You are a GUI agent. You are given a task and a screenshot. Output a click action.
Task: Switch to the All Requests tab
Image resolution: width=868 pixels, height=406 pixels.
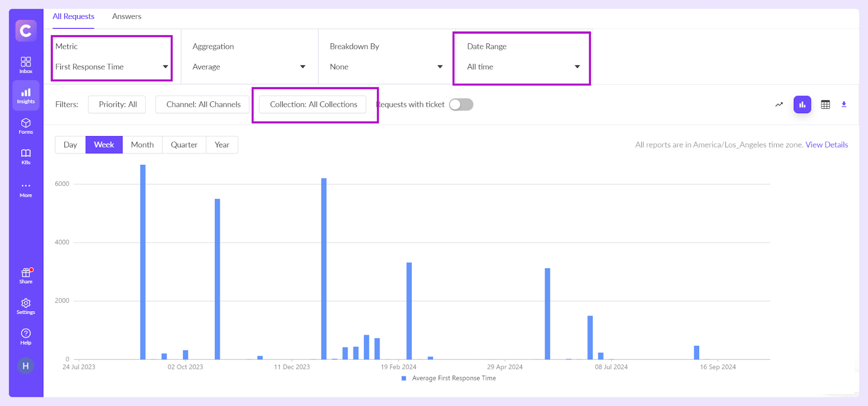[x=73, y=16]
